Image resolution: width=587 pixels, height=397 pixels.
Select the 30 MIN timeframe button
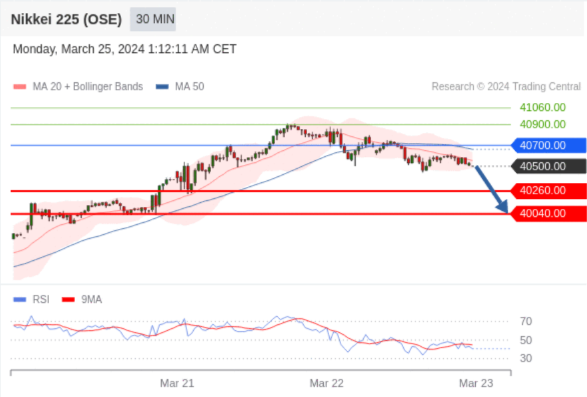point(153,19)
